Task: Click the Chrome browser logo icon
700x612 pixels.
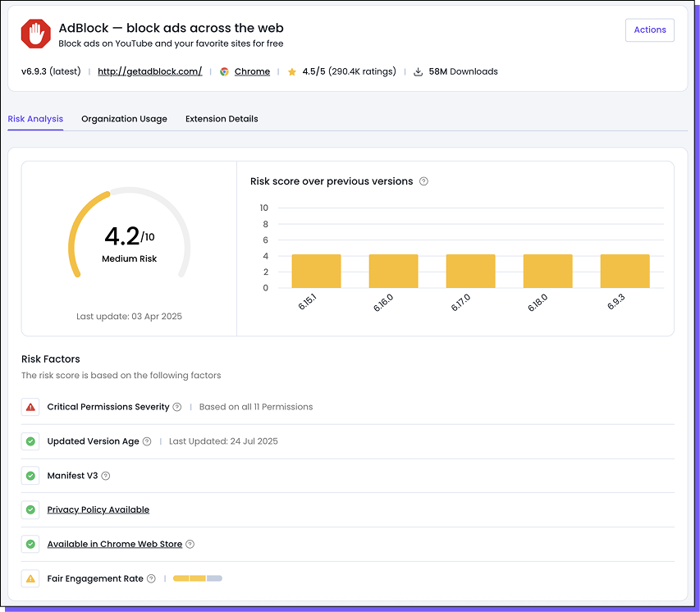Action: pos(224,71)
